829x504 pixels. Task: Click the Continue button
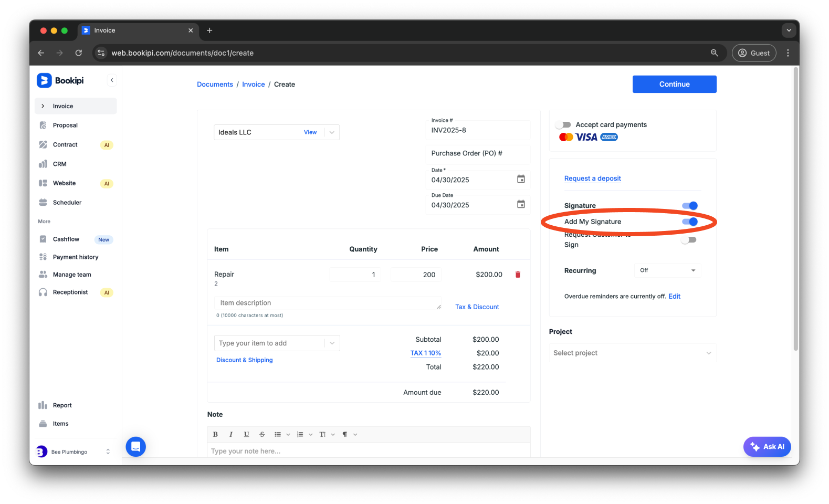tap(674, 84)
